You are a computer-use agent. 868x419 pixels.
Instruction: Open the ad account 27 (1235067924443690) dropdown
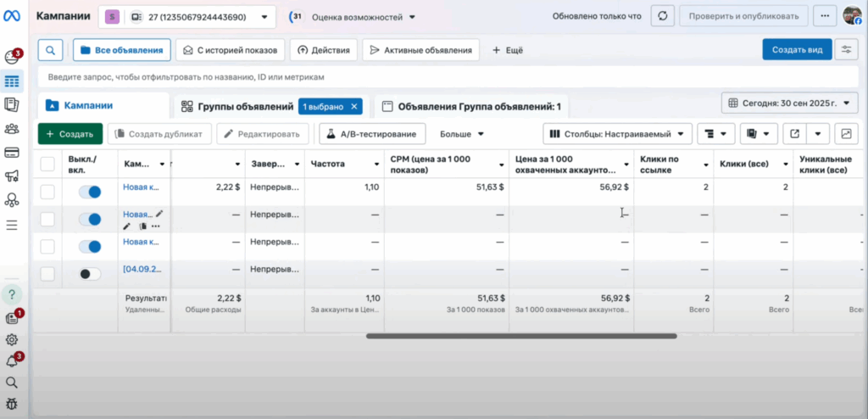pyautogui.click(x=187, y=17)
